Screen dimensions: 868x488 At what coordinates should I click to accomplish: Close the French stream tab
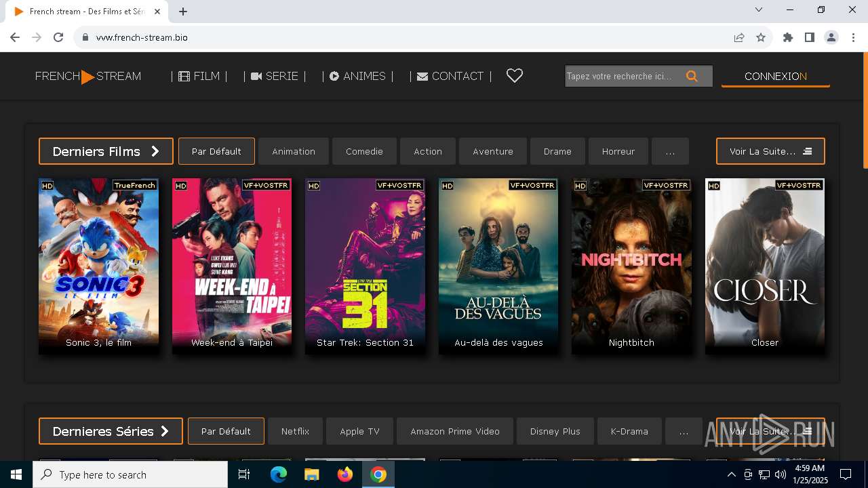click(157, 12)
